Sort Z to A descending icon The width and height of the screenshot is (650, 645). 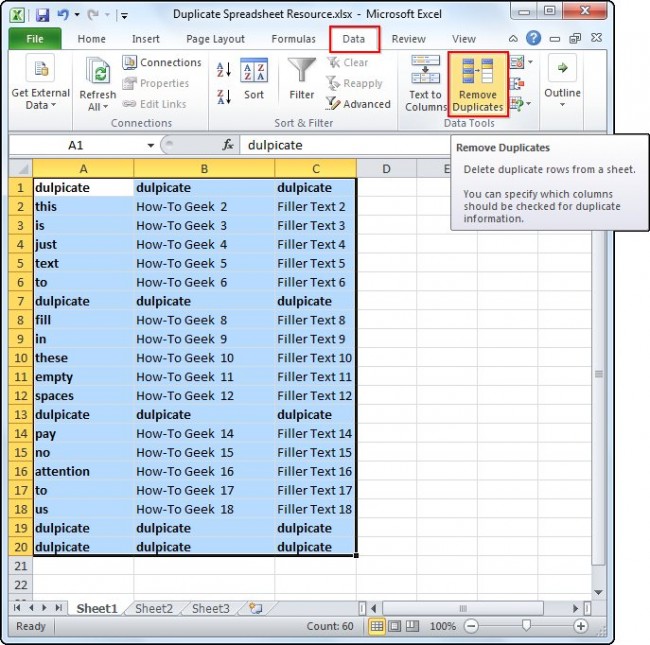coord(224,97)
